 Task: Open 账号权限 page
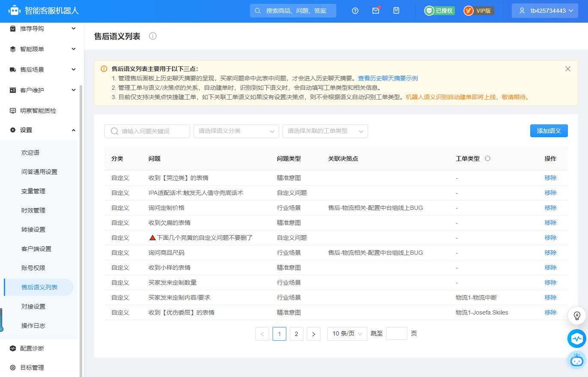33,268
